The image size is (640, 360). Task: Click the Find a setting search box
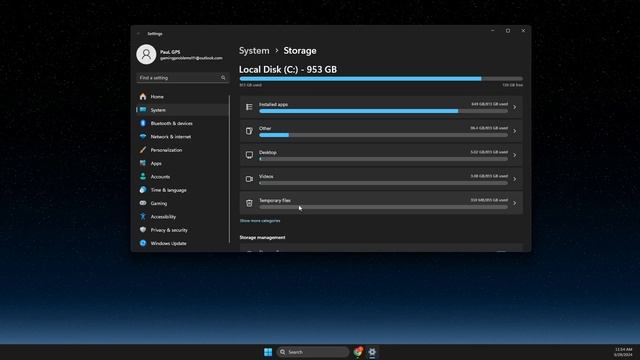click(182, 78)
